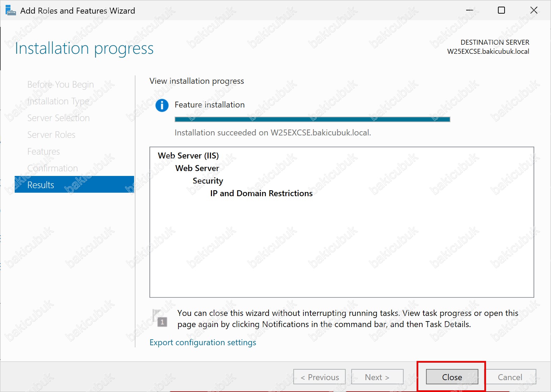Select the Features step in the sidebar
This screenshot has height=392, width=551.
pos(44,151)
